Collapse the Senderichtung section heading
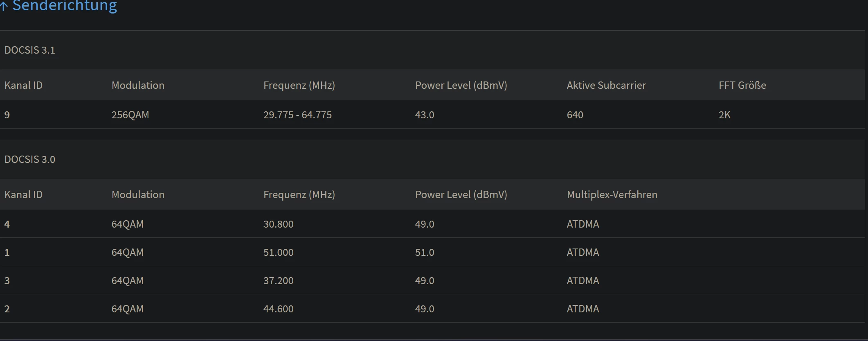This screenshot has height=341, width=868. (x=65, y=6)
